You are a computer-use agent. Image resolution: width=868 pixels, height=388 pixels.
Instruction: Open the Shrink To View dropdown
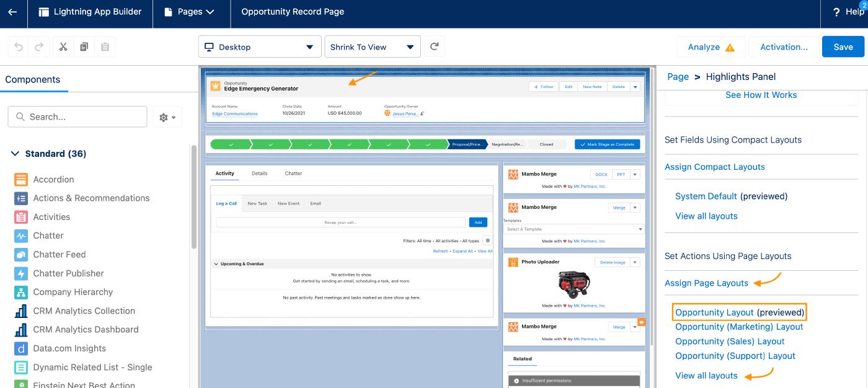coord(372,47)
